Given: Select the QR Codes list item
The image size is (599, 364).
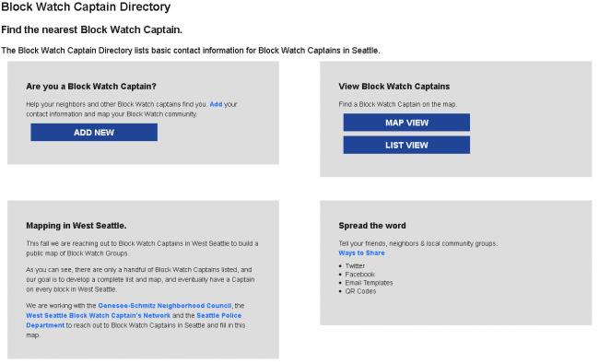Looking at the screenshot, I should pyautogui.click(x=360, y=291).
